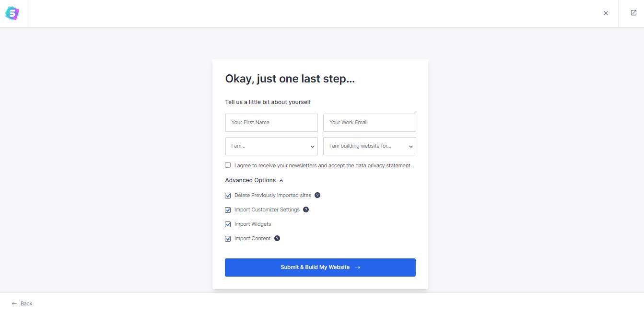Click Submit & Build My Website
The height and width of the screenshot is (314, 644).
(x=320, y=267)
